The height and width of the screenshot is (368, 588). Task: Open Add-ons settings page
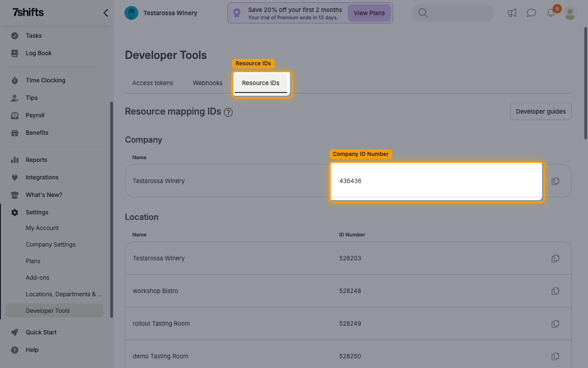click(37, 277)
